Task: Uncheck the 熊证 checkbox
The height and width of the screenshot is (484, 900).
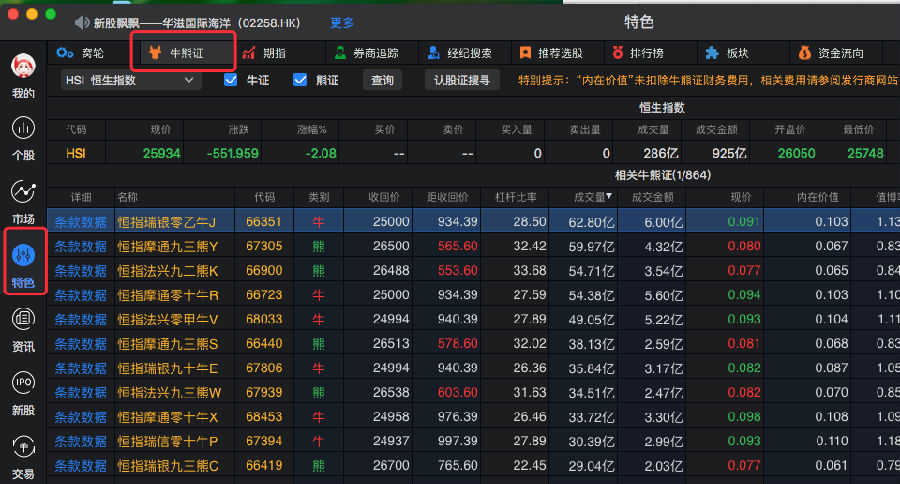Action: pyautogui.click(x=300, y=79)
